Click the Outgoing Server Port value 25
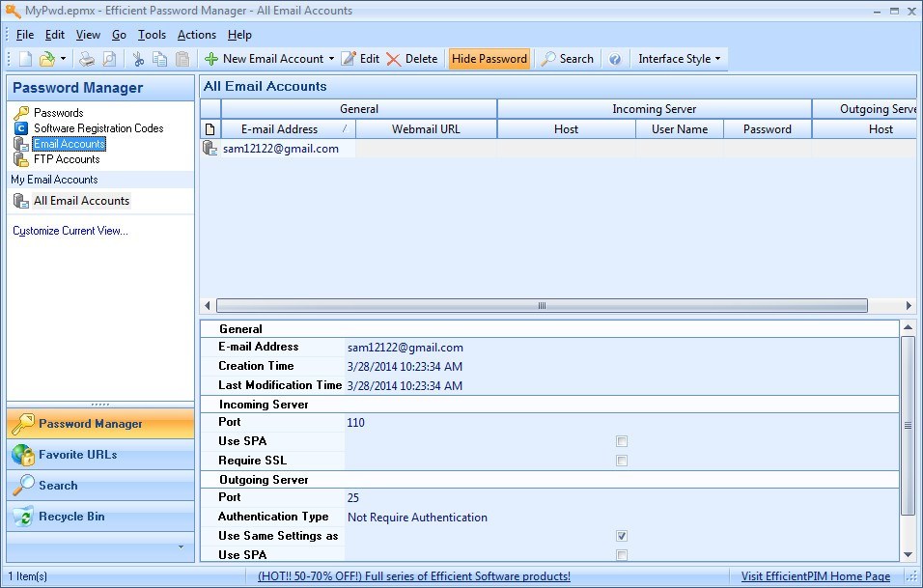 pos(352,498)
